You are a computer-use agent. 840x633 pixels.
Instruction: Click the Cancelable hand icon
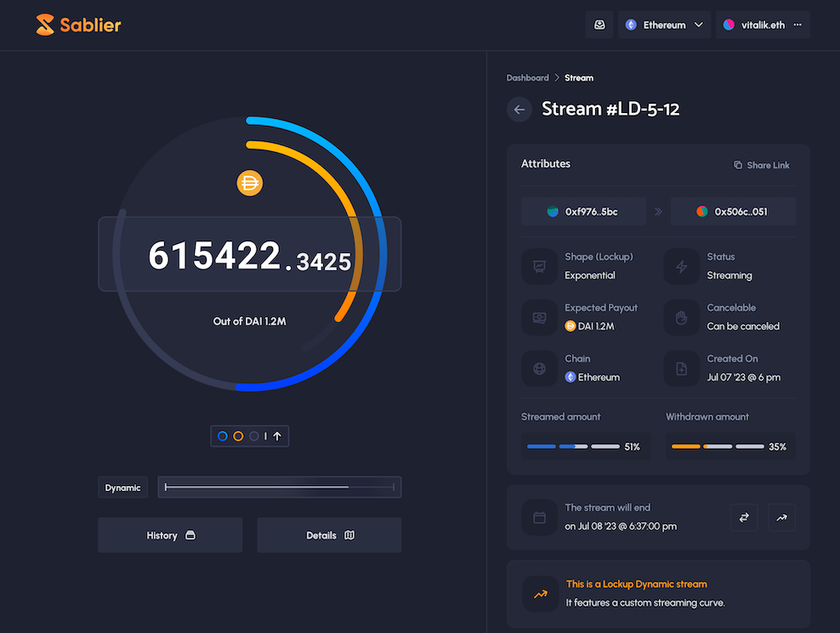[x=681, y=318]
